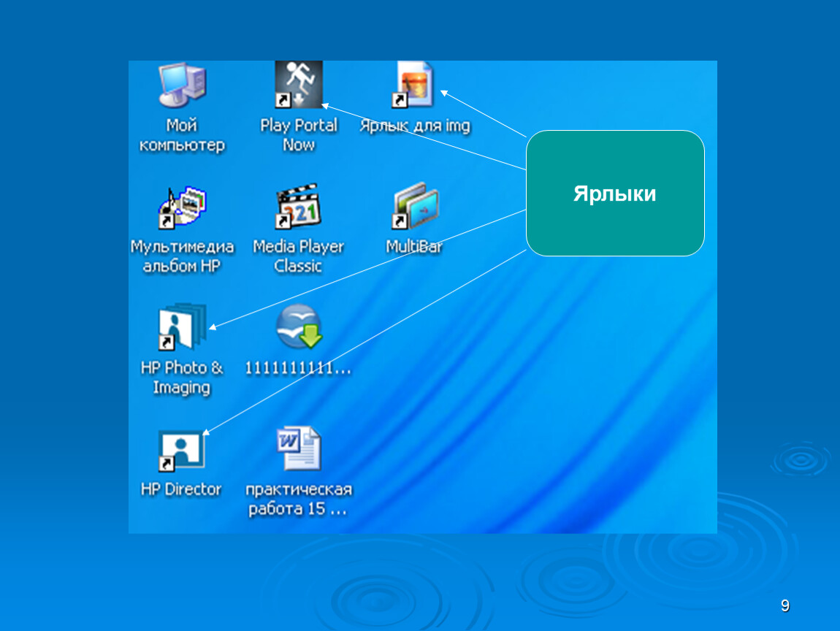Click the "HP Photo & Imaging" label text
Screen dimensions: 840x631
coord(182,378)
